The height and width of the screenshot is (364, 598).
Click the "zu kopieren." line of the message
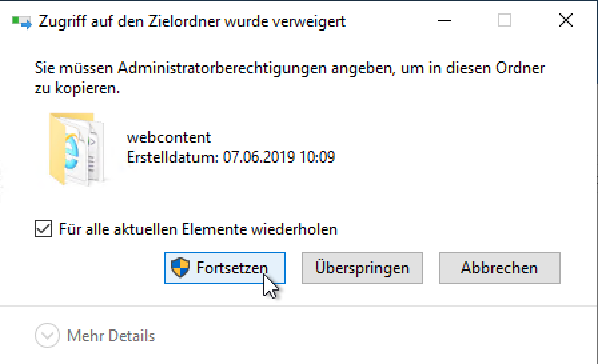(x=77, y=87)
